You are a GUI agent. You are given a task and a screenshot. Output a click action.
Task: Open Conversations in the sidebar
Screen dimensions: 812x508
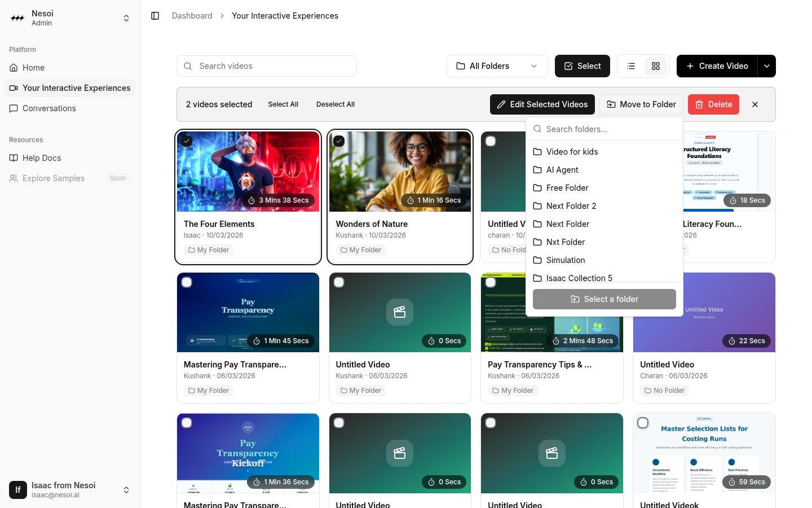pos(49,108)
